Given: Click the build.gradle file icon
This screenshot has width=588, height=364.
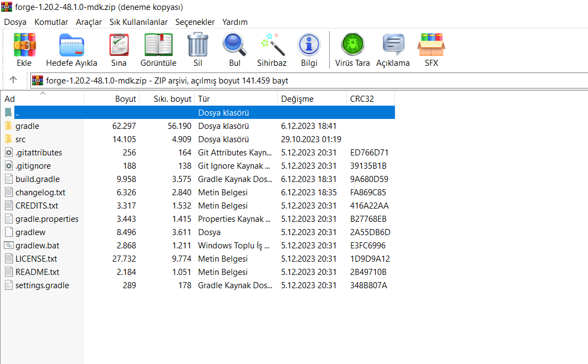Looking at the screenshot, I should (9, 179).
